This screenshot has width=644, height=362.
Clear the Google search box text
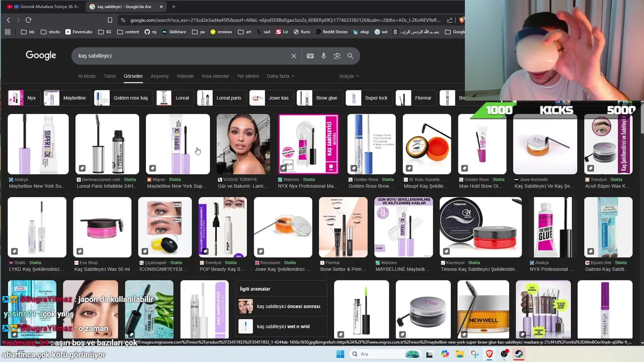tap(294, 56)
